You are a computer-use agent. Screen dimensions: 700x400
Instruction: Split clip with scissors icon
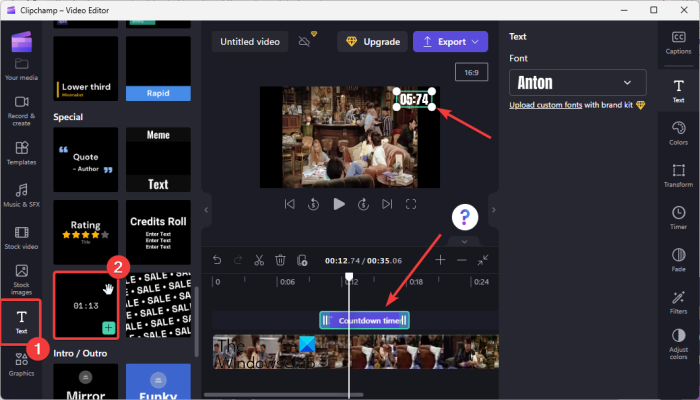259,260
